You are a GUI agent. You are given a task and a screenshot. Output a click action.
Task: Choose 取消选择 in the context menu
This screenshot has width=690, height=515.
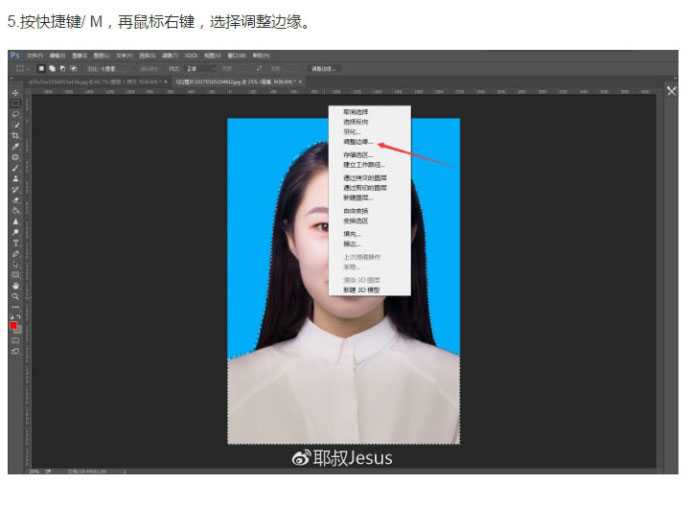tap(355, 111)
